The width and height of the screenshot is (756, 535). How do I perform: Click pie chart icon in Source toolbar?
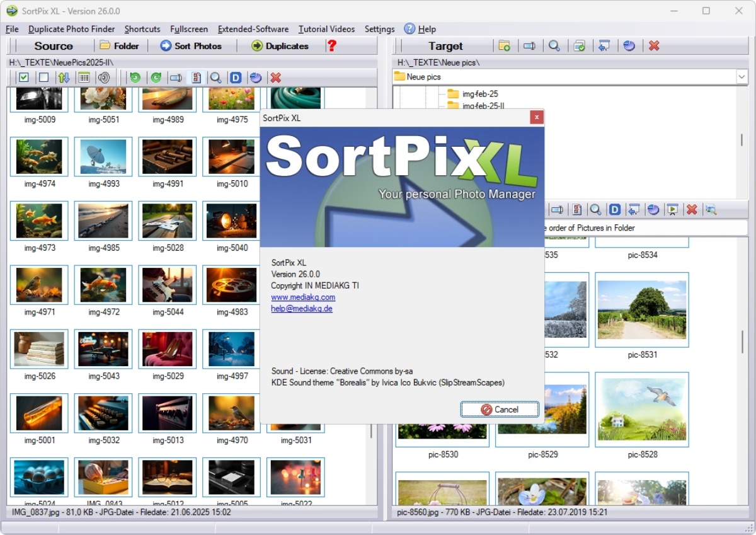(x=255, y=78)
